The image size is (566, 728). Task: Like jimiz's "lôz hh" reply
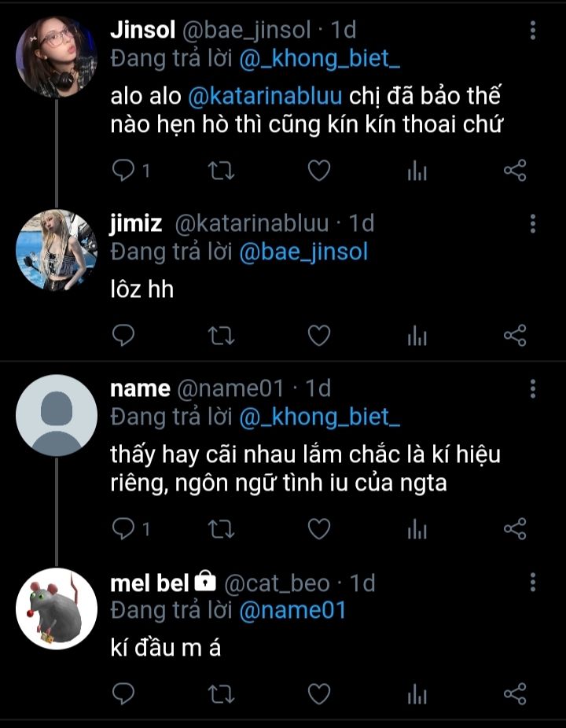[318, 336]
